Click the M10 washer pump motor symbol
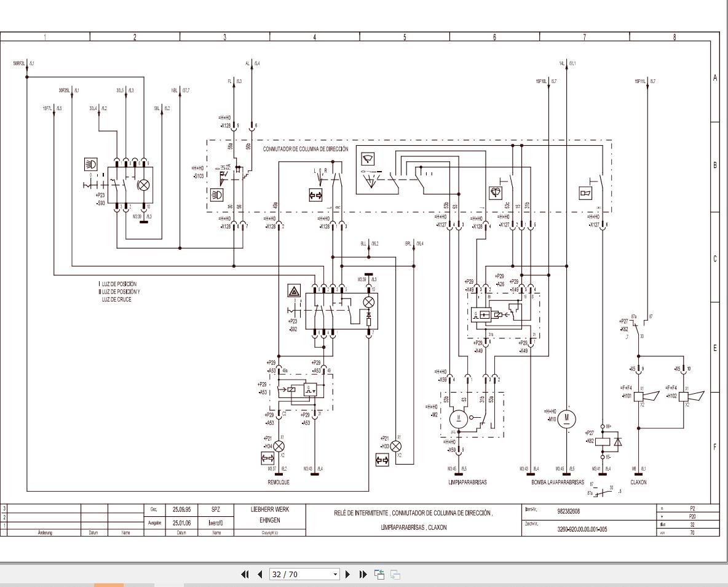 pyautogui.click(x=567, y=419)
